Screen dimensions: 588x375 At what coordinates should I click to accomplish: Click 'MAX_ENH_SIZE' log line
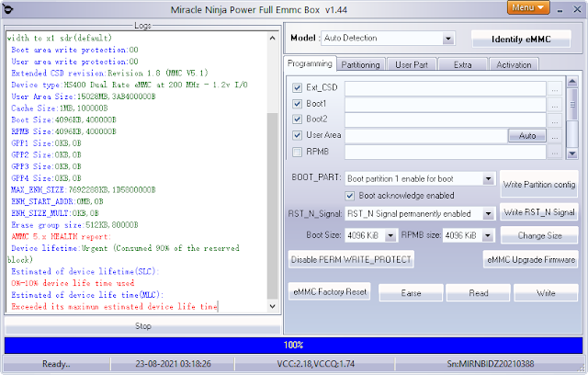[84, 190]
